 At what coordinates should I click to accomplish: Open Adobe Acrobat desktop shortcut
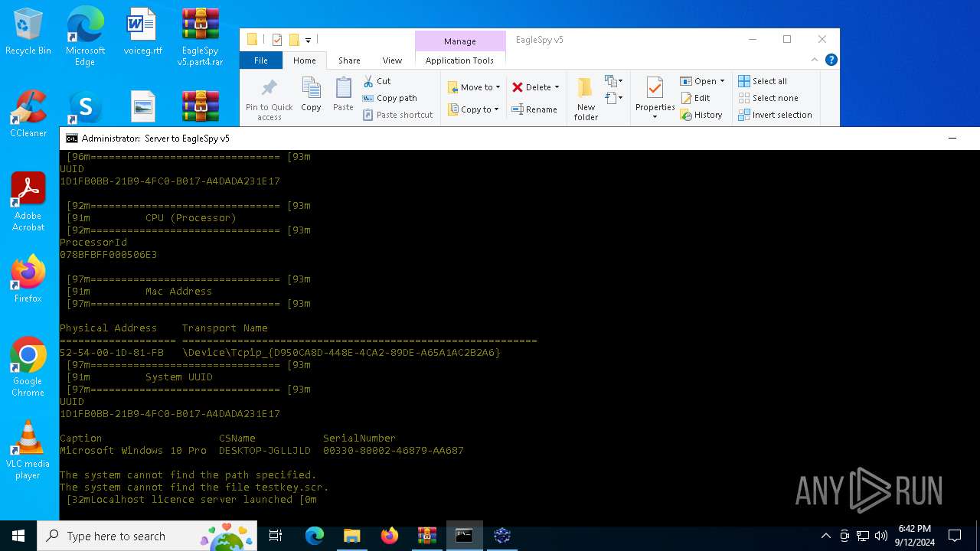[x=28, y=202]
